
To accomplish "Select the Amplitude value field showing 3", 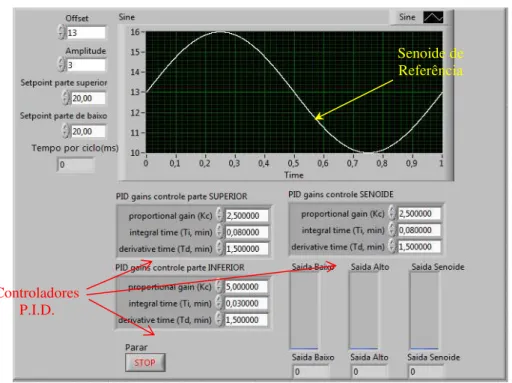I will coord(86,65).
